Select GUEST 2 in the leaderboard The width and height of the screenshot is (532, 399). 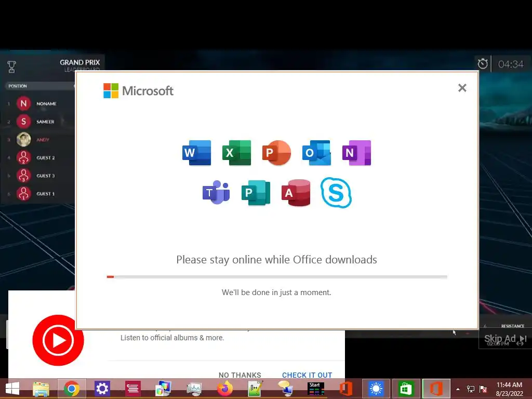pos(46,158)
